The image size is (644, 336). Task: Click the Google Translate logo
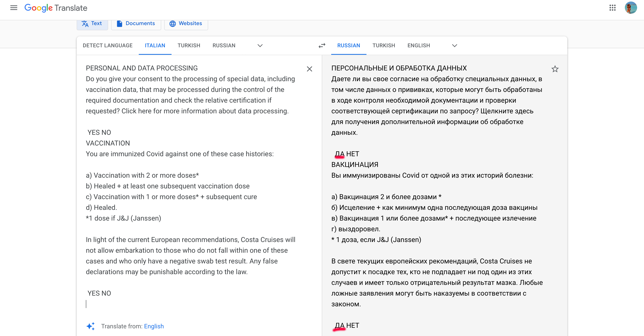pos(56,8)
